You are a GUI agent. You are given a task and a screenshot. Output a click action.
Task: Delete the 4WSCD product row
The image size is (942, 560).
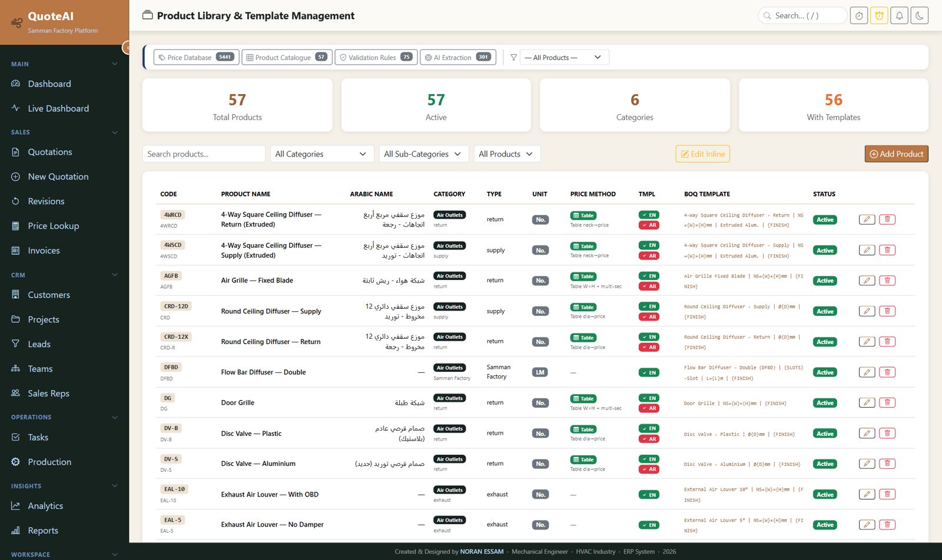(887, 250)
